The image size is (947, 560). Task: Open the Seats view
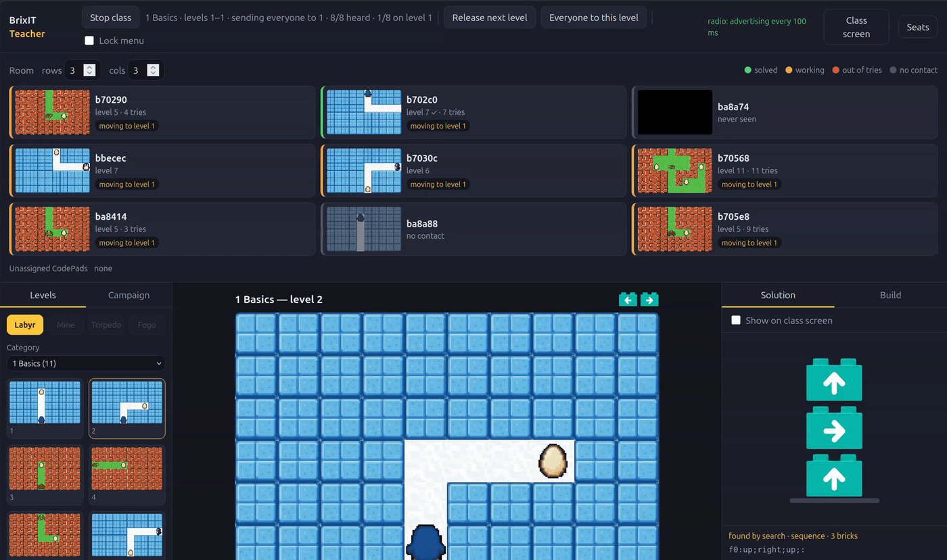pyautogui.click(x=918, y=27)
